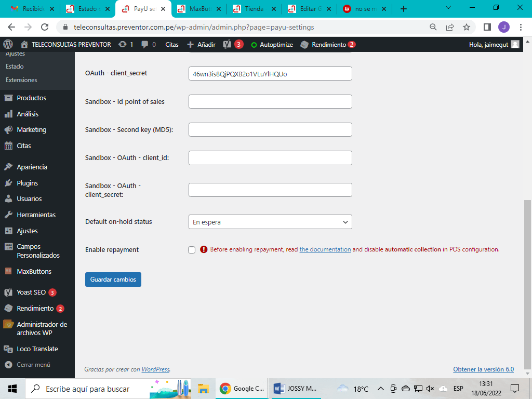The height and width of the screenshot is (399, 532).
Task: Open Añadir in the admin bar
Action: 201,45
